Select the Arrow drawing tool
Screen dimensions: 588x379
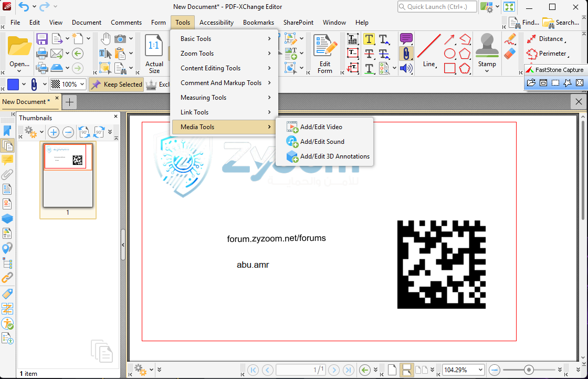click(x=449, y=39)
